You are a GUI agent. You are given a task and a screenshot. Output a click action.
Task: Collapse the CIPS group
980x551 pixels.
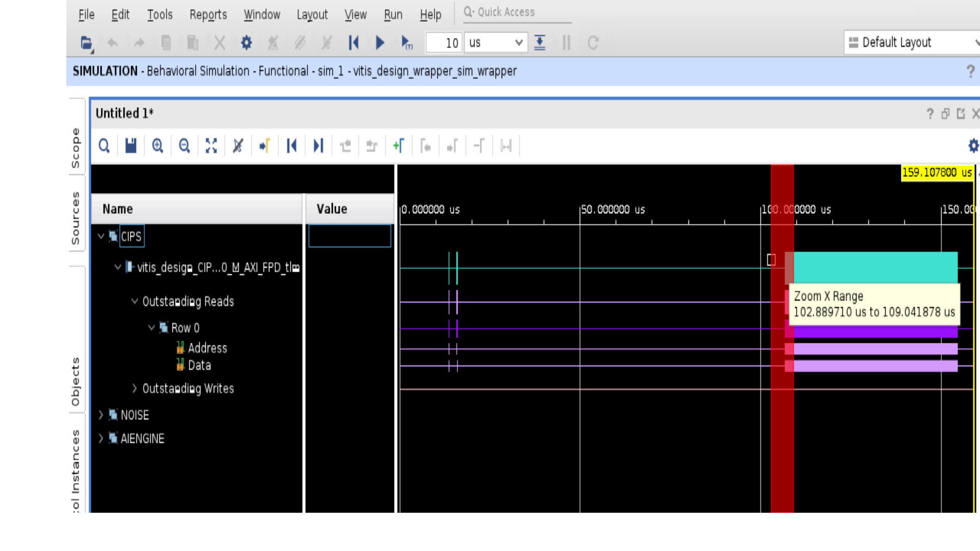tap(101, 236)
